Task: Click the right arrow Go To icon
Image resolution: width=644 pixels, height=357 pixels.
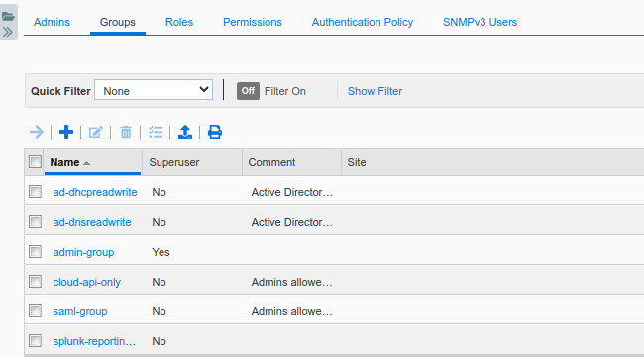Action: [x=37, y=133]
